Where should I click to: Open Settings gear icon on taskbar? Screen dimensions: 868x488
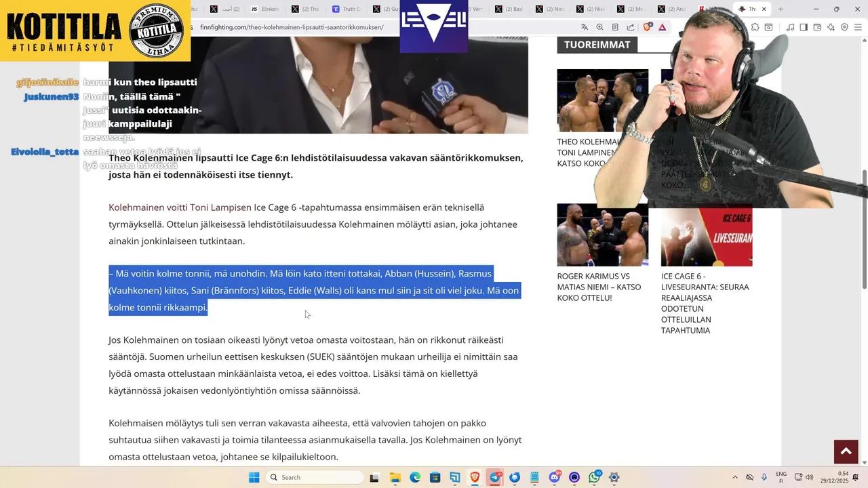tap(614, 477)
